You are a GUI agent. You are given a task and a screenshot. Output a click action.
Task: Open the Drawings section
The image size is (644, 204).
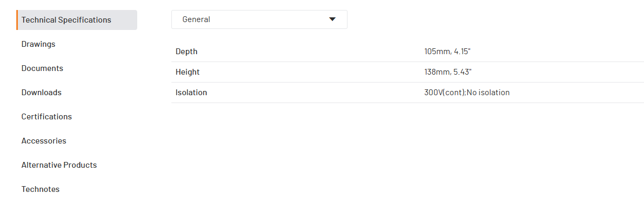pyautogui.click(x=38, y=44)
